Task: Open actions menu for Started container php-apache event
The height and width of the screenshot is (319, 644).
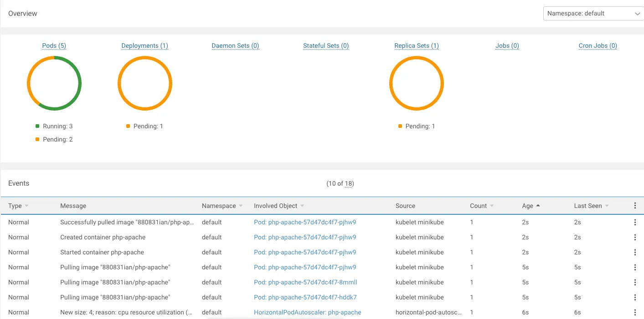Action: coord(635,253)
